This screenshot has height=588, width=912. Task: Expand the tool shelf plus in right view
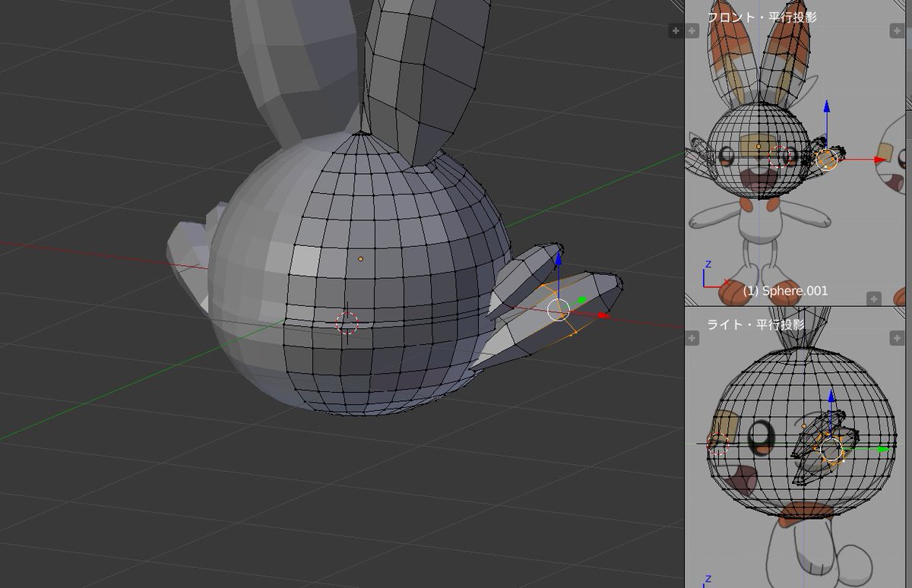coord(692,337)
